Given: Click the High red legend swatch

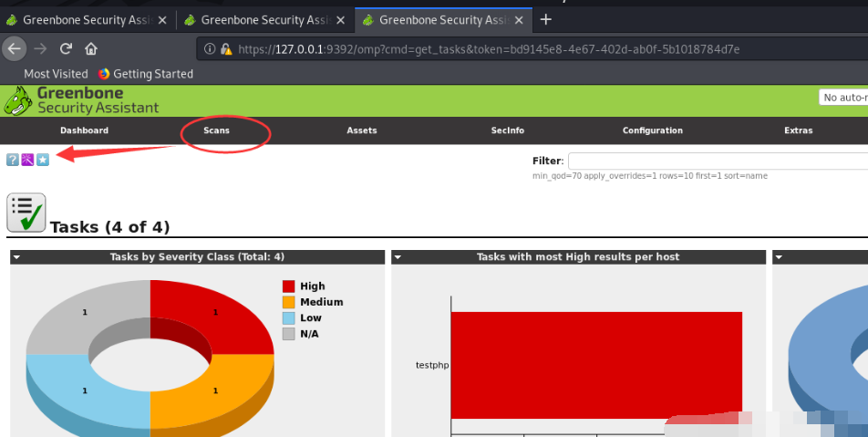Looking at the screenshot, I should [x=288, y=286].
